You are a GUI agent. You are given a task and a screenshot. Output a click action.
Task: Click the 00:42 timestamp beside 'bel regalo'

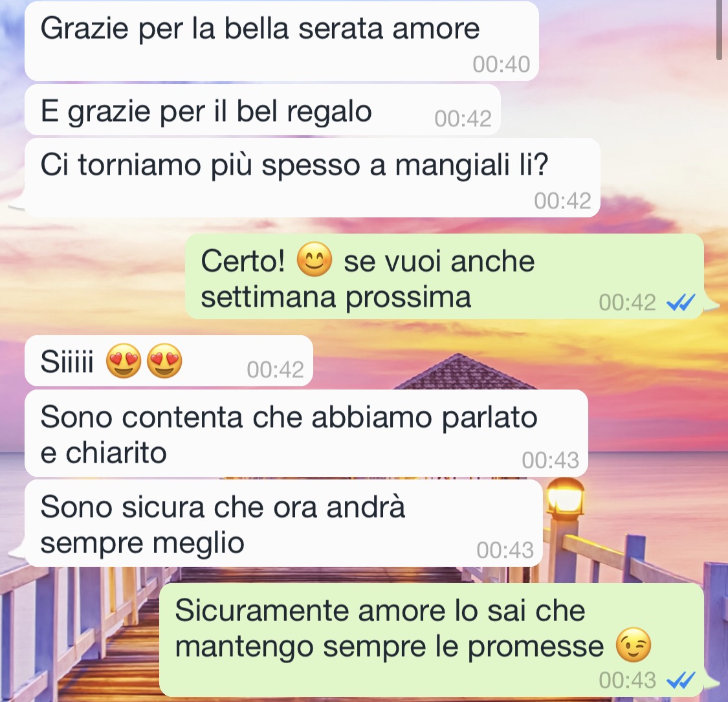point(463,119)
